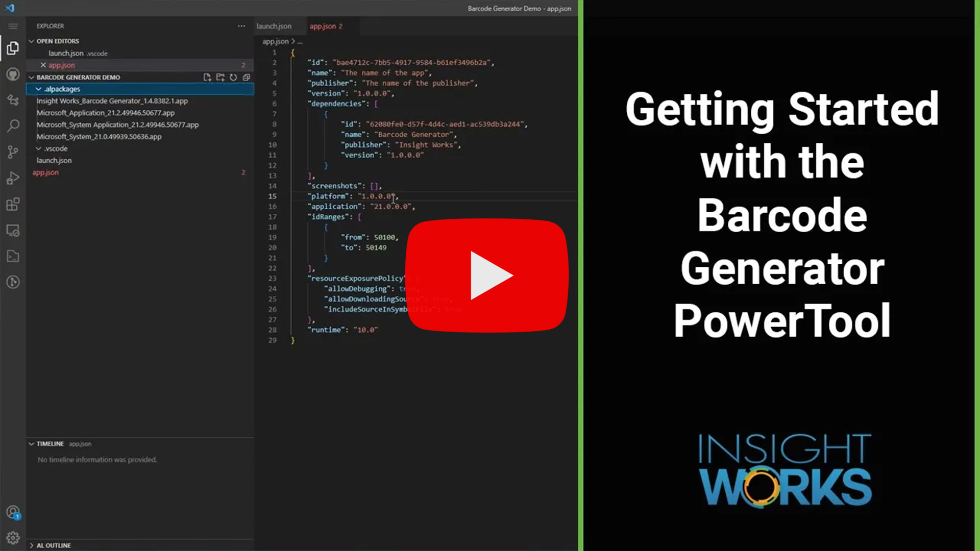This screenshot has width=980, height=551.
Task: Switch to the launch.json tab
Action: click(x=274, y=26)
